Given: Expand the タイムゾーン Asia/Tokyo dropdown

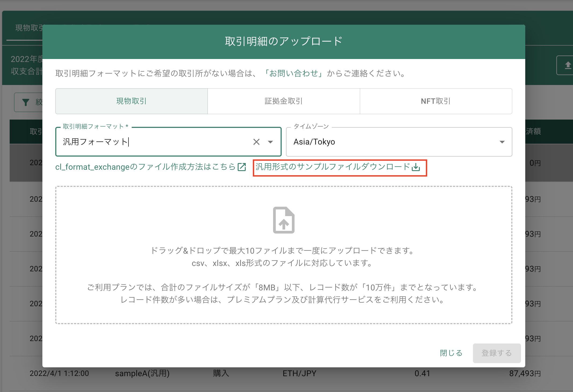Looking at the screenshot, I should 502,142.
